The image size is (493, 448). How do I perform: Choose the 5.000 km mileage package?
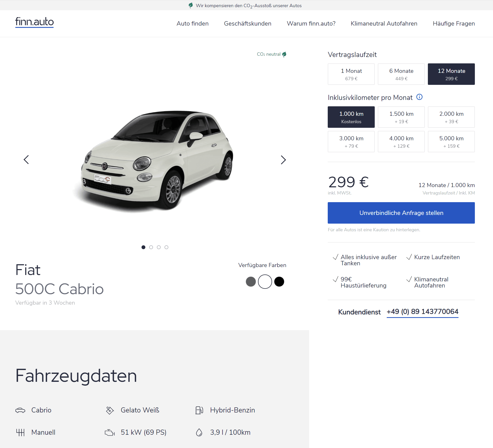[x=451, y=142]
